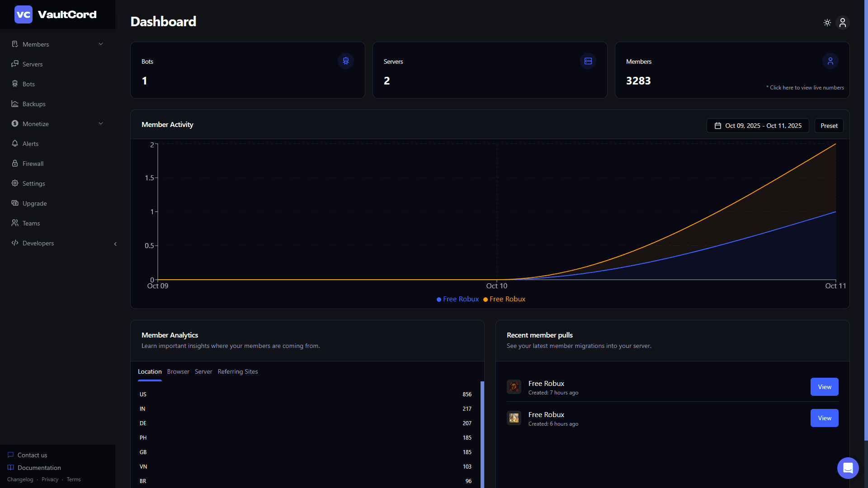Click second Free Robux server avatar
The image size is (868, 488).
pyautogui.click(x=514, y=418)
